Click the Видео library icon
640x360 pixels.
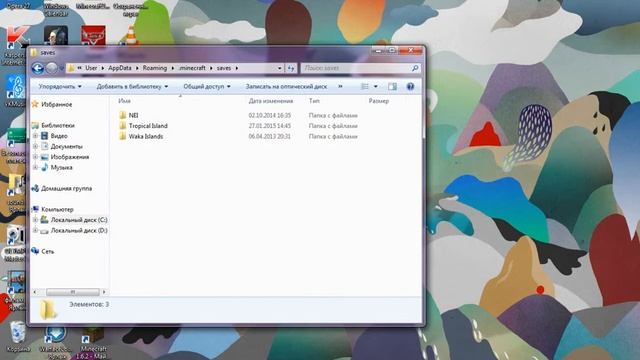pos(44,136)
